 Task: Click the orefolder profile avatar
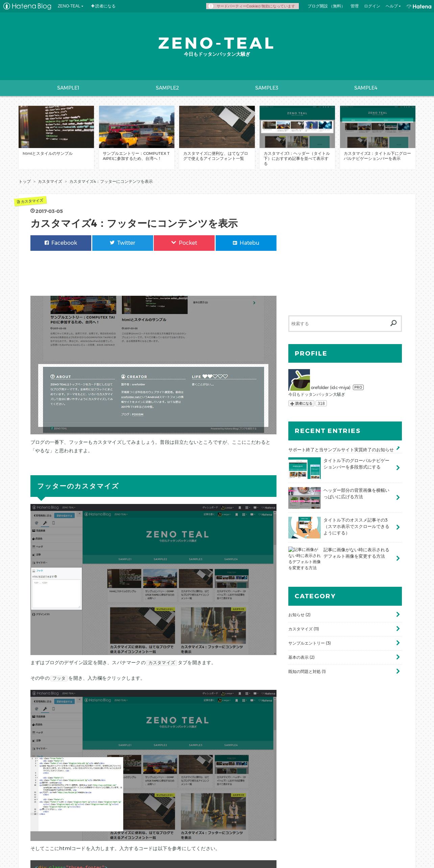(299, 380)
